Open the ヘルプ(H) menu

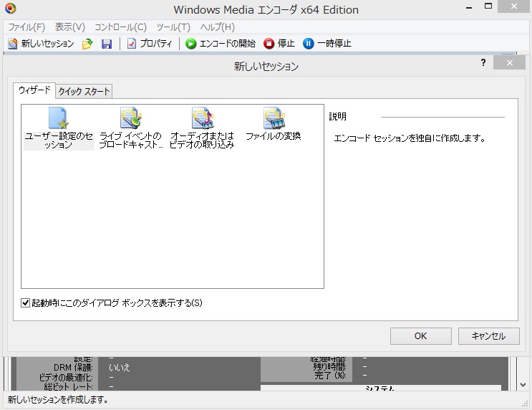pyautogui.click(x=218, y=27)
